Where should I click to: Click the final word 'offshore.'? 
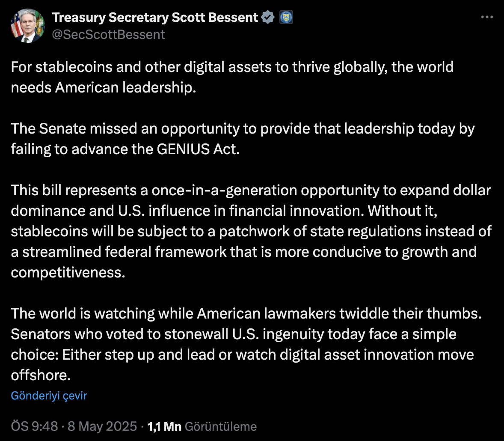tap(41, 375)
